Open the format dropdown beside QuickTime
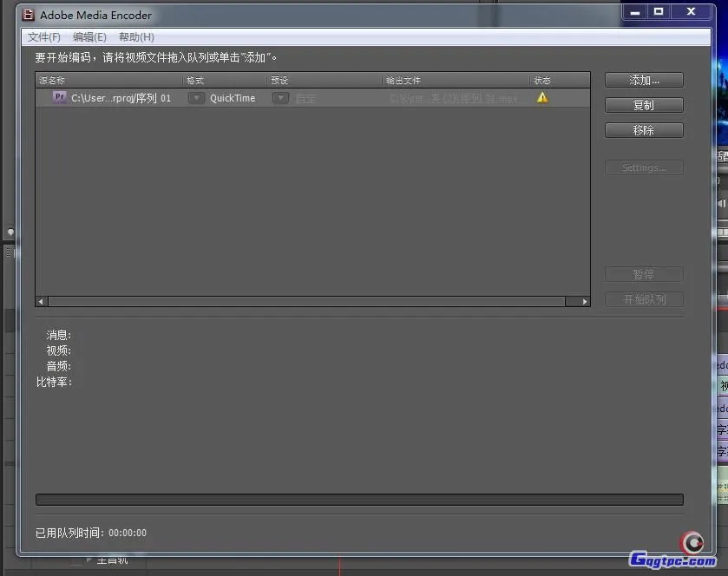Screen dimensions: 728x576 (x=197, y=98)
